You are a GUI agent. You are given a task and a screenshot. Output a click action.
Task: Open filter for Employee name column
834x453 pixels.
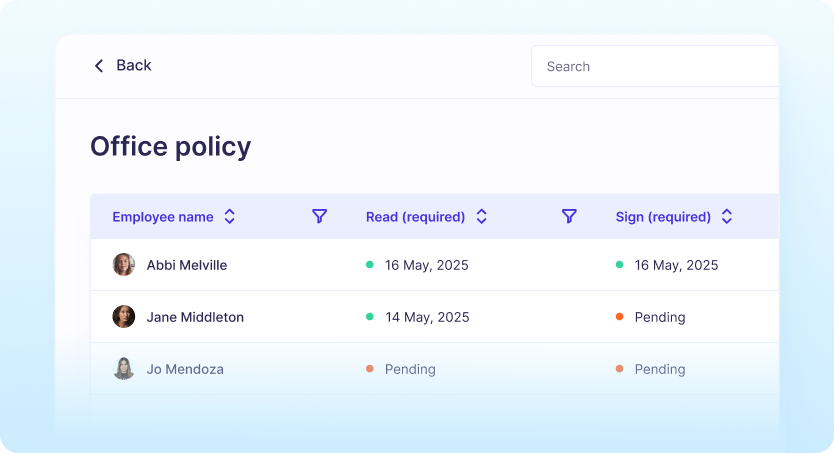(320, 216)
